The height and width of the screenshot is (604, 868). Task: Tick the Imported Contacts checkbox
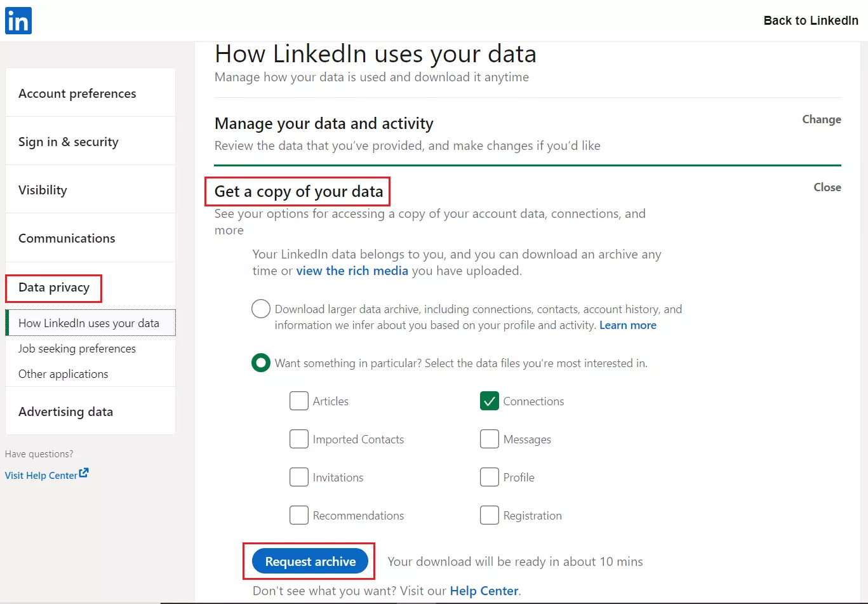click(x=299, y=440)
